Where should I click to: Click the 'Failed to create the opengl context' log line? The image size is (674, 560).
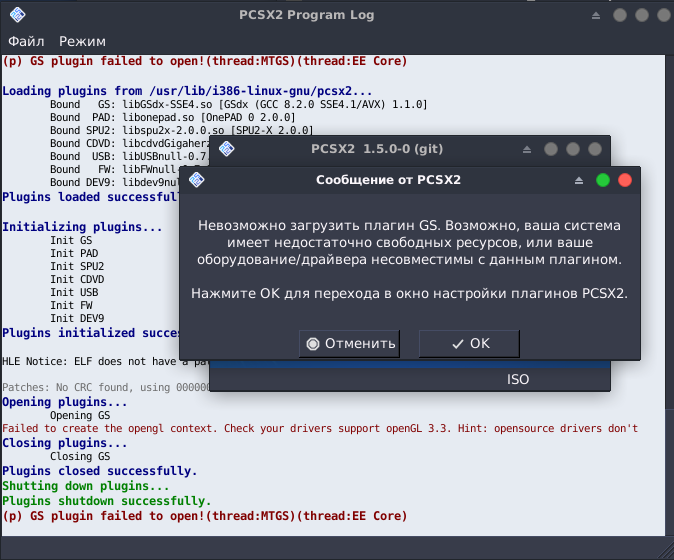pos(319,428)
